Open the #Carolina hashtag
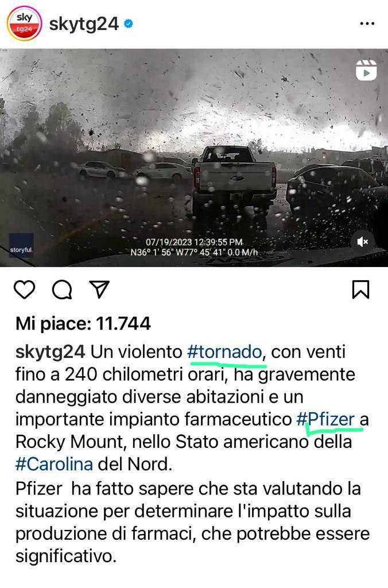This screenshot has height=588, width=388. click(54, 464)
